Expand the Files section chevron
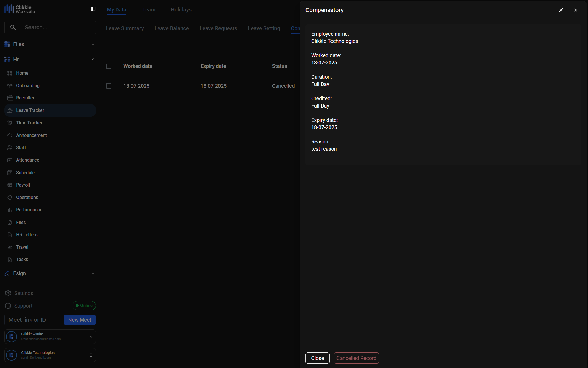The height and width of the screenshot is (368, 588). coord(93,44)
